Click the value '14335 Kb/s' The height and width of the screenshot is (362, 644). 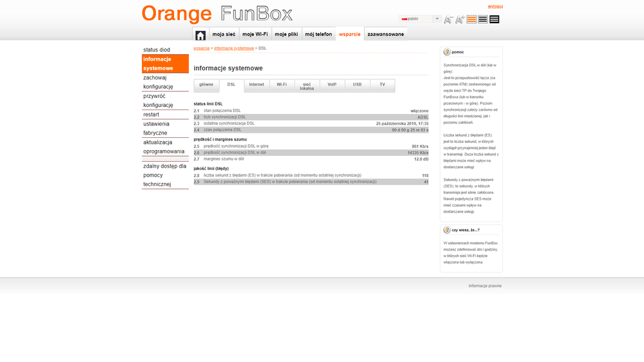[x=418, y=153]
